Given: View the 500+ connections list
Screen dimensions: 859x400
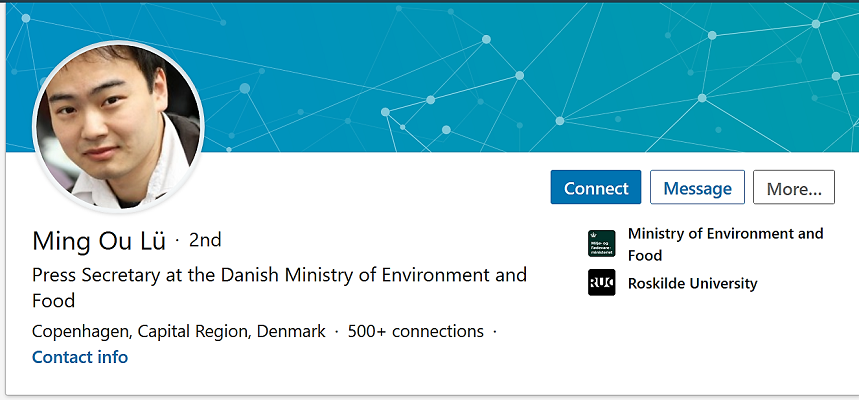Looking at the screenshot, I should click(x=416, y=332).
